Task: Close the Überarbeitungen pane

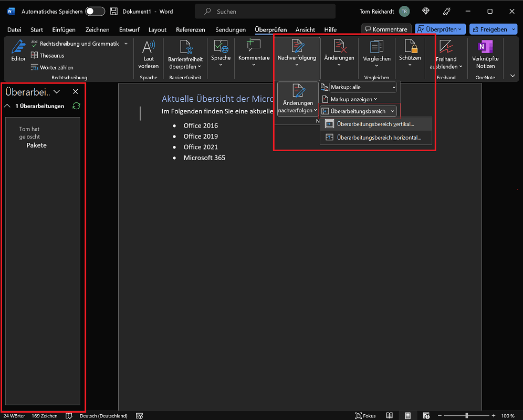Action: coord(76,92)
